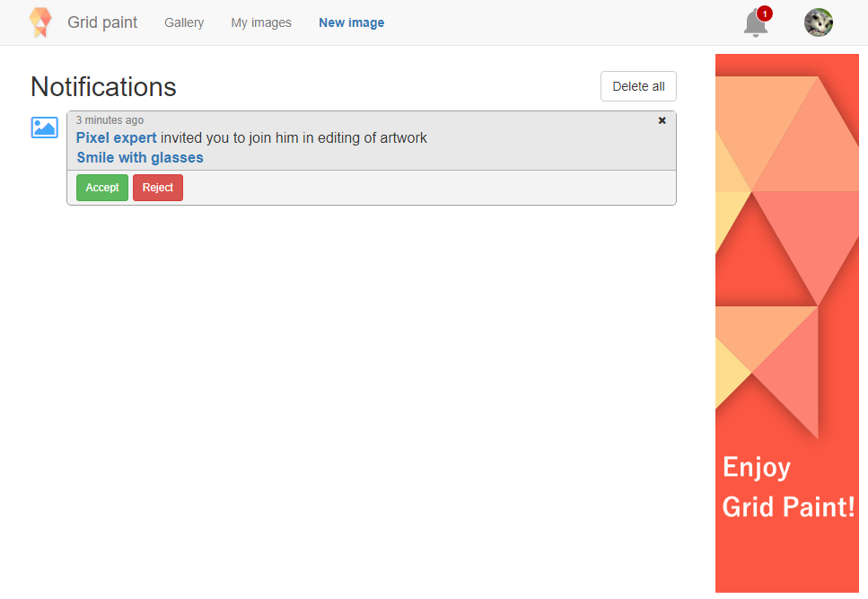The height and width of the screenshot is (599, 868).
Task: Click the 3 minutes ago timestamp
Action: click(x=110, y=120)
